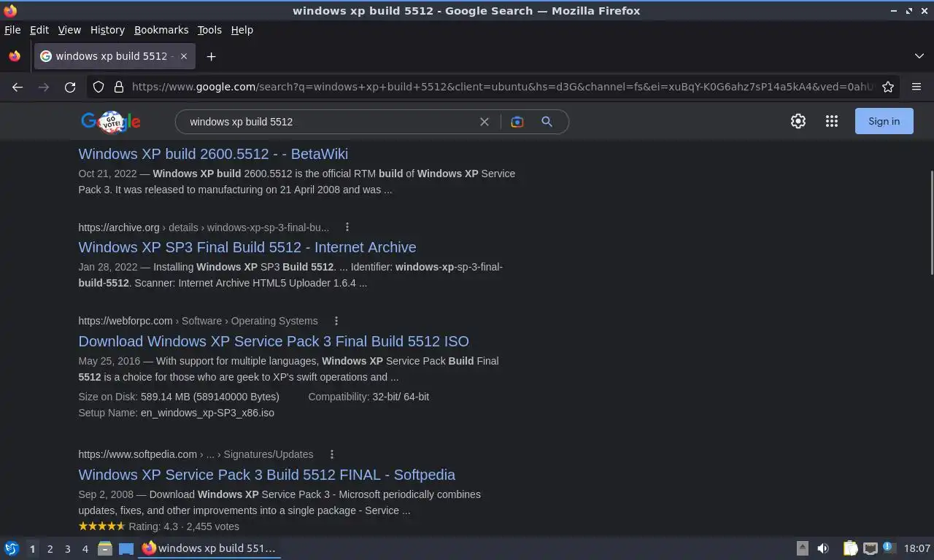Click the magnifying glass search button
The height and width of the screenshot is (560, 934).
pyautogui.click(x=547, y=122)
